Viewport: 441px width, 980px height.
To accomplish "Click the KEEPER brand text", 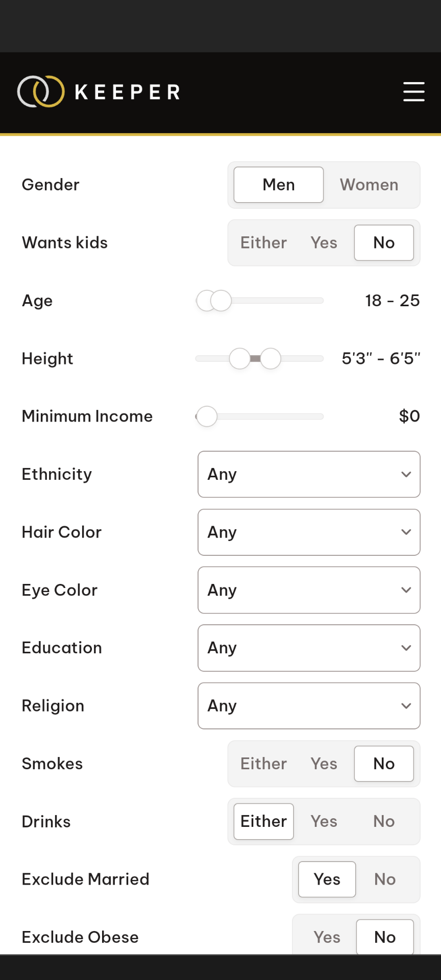I will [x=128, y=92].
